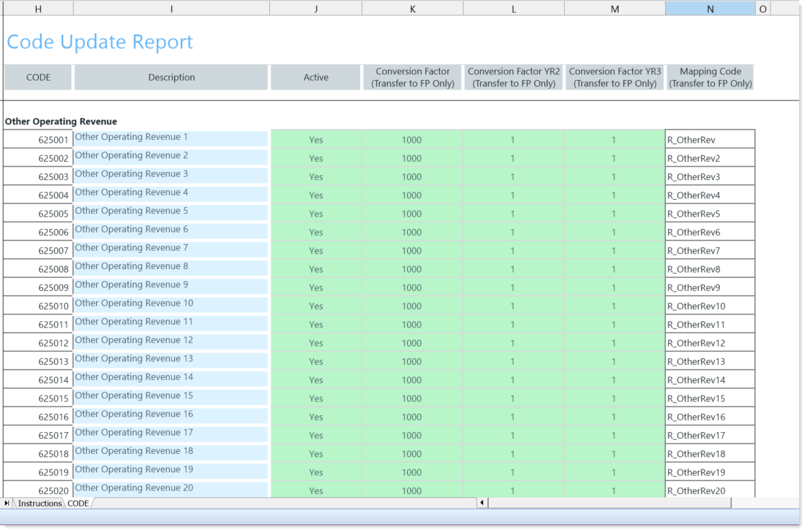
Task: Select the CODE sheet tab
Action: tap(78, 503)
